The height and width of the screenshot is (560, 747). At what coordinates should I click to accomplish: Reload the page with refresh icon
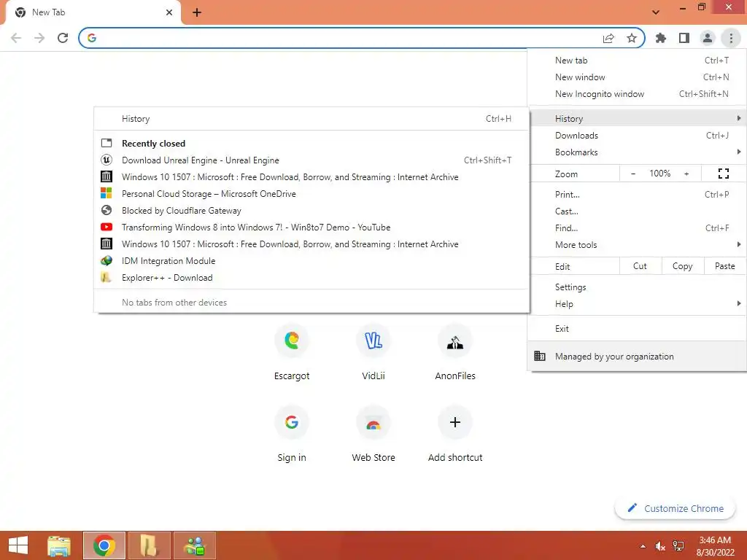point(63,38)
